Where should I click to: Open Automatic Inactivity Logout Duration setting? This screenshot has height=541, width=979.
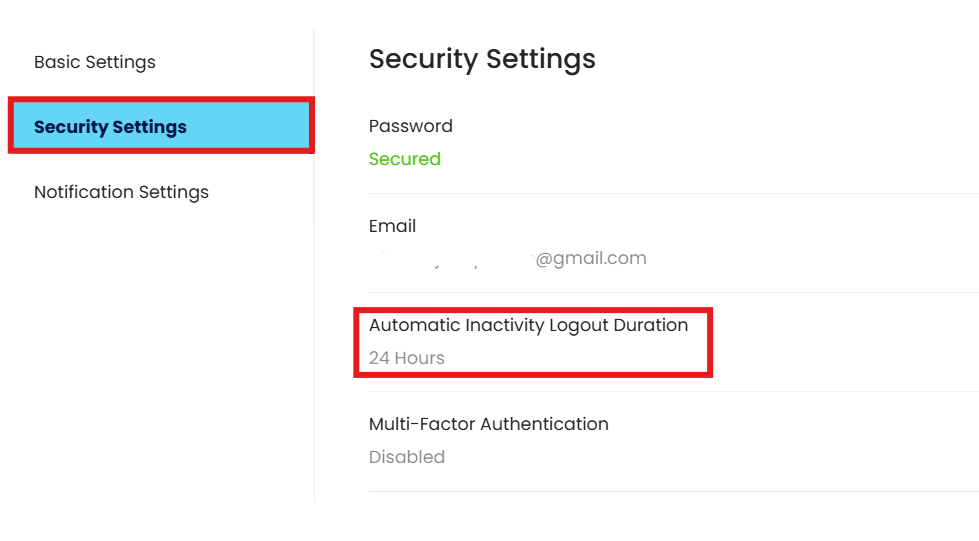[528, 325]
